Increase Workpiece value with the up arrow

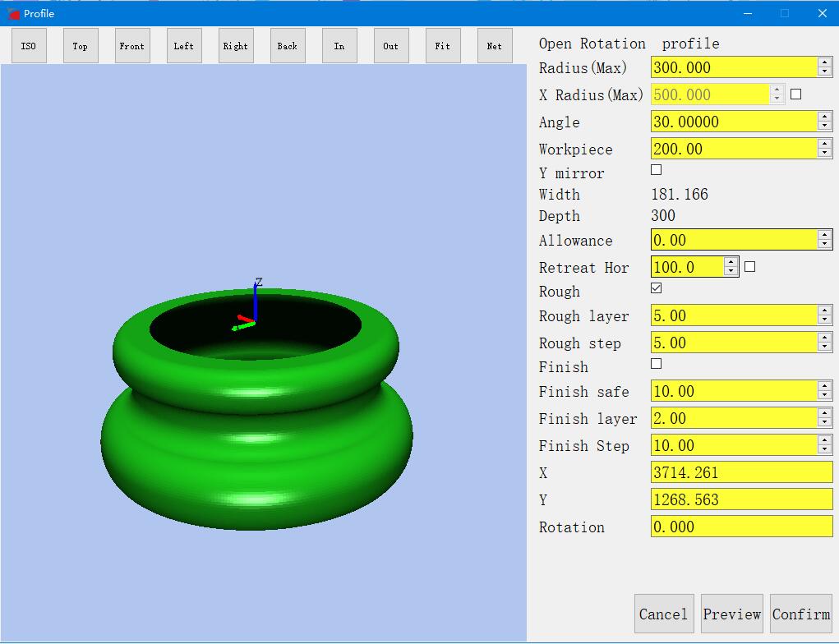[824, 144]
